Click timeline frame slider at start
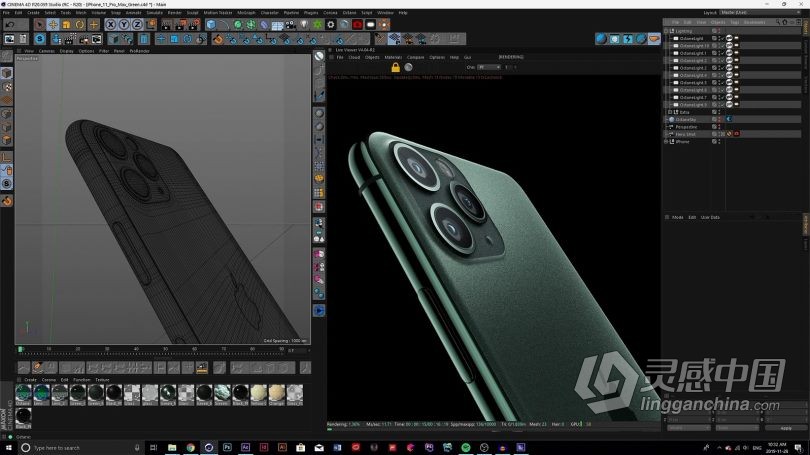The height and width of the screenshot is (455, 810). pyautogui.click(x=21, y=350)
